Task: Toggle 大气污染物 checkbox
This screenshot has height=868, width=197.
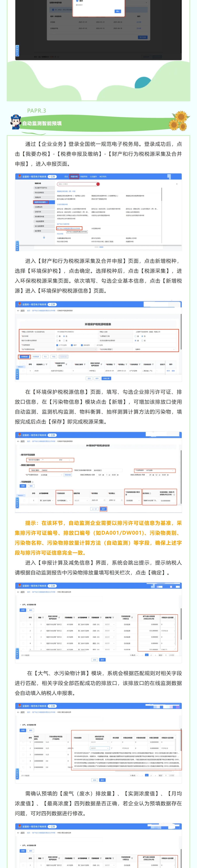Action: (x=57, y=345)
